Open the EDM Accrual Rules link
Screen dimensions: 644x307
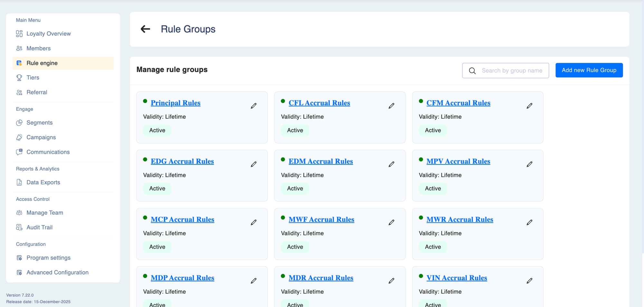tap(321, 161)
